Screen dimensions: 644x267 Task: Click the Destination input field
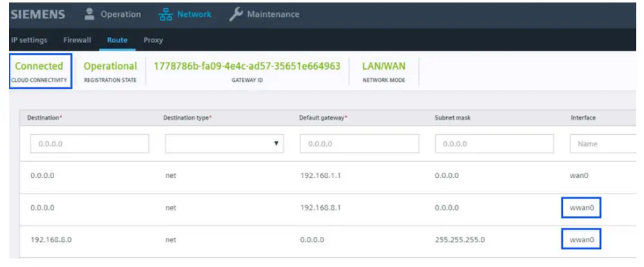89,144
